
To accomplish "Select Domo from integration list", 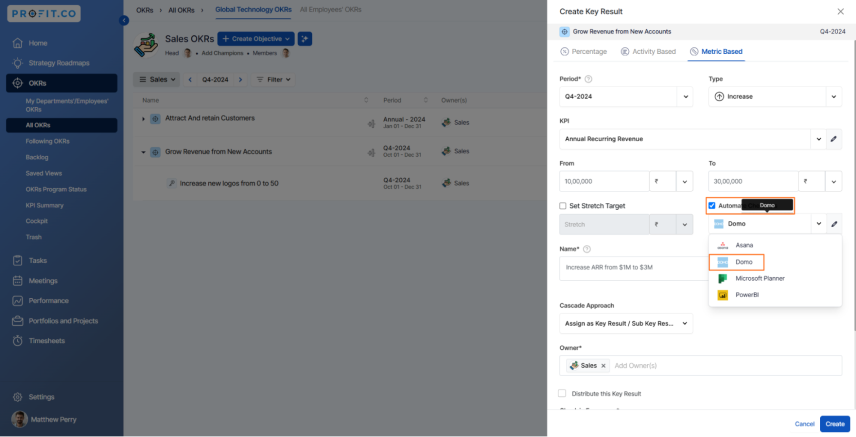I will click(x=775, y=262).
